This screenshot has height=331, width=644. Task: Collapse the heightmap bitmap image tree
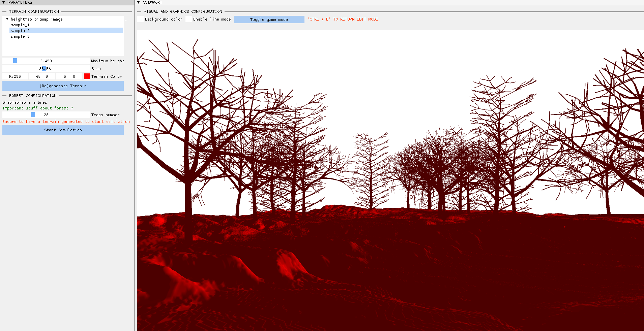click(7, 19)
